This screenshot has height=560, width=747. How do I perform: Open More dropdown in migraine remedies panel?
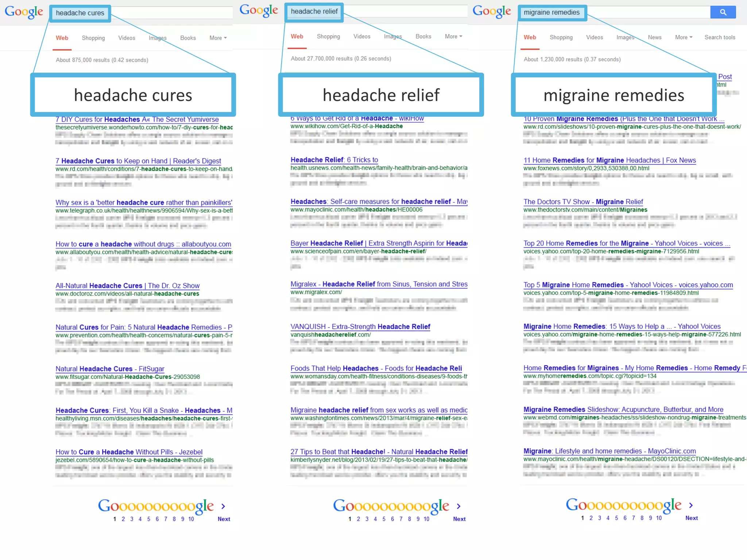click(x=684, y=37)
